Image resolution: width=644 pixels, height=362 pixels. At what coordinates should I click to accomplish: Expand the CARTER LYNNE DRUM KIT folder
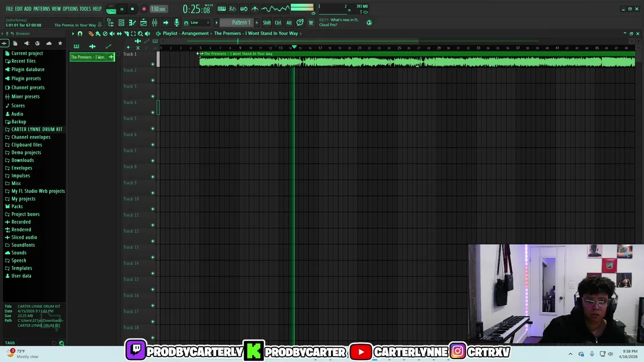[x=37, y=129]
